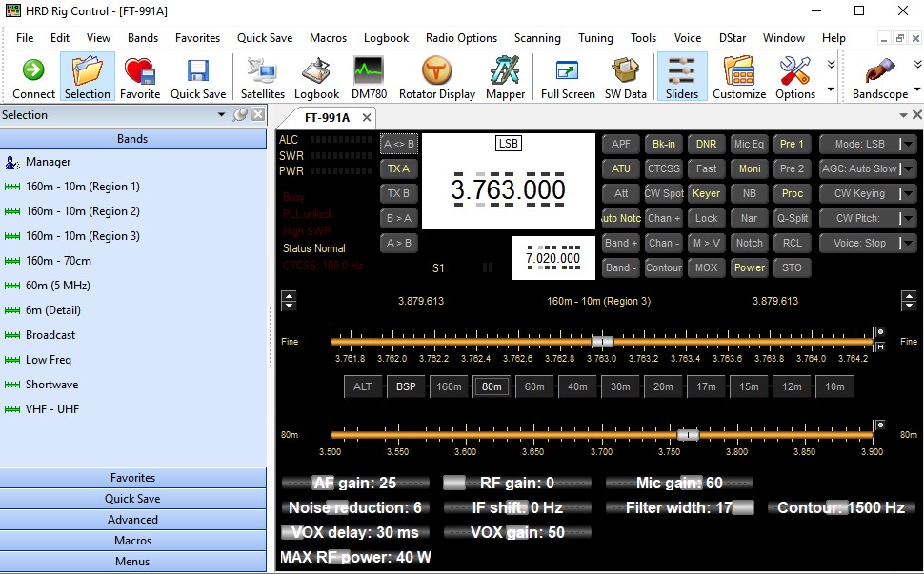
Task: Select 60m (5 MHz) in Bands list
Action: point(57,286)
